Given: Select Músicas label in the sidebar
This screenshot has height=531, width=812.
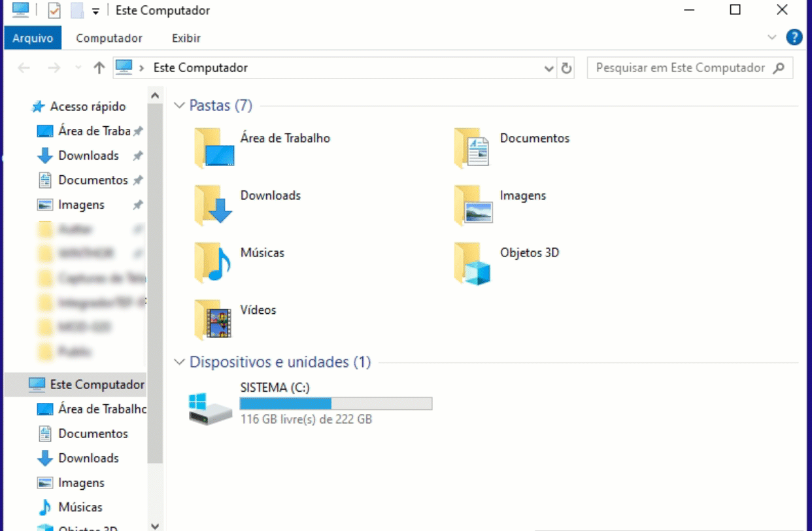Looking at the screenshot, I should 80,507.
